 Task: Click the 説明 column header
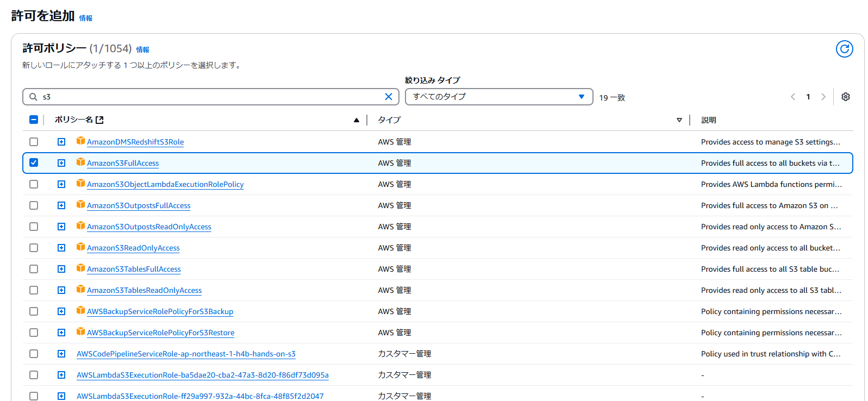coord(709,120)
